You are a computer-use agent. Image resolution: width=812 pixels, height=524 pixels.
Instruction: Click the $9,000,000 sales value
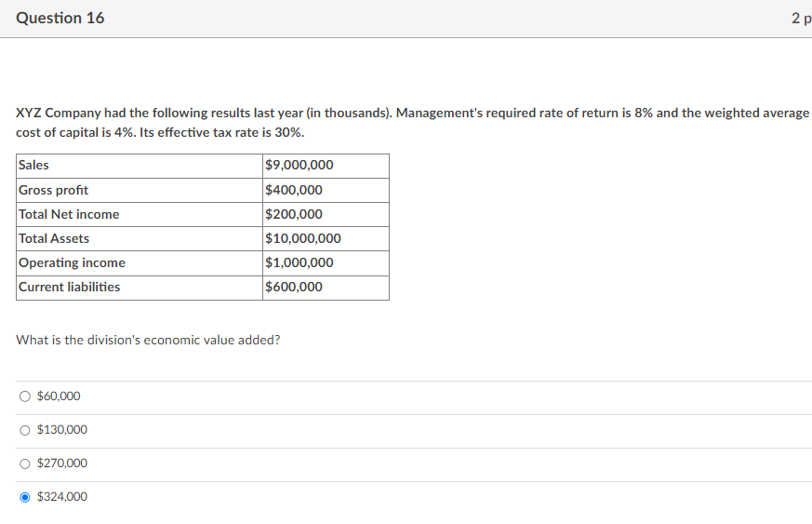click(x=300, y=165)
